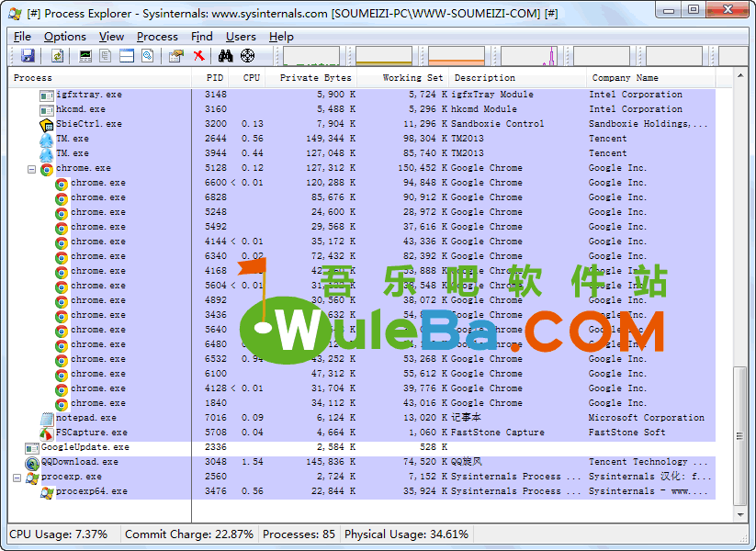The width and height of the screenshot is (756, 551).
Task: Sort by the Company Name column header
Action: [x=651, y=78]
